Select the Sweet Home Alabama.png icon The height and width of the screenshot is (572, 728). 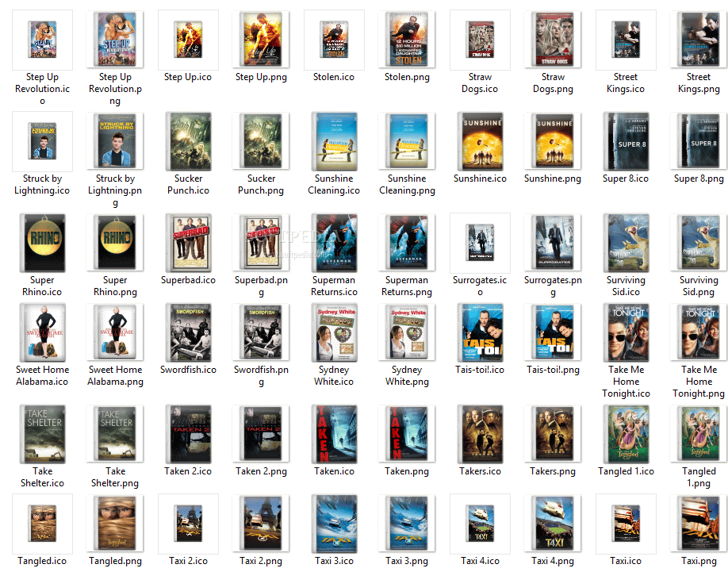115,332
